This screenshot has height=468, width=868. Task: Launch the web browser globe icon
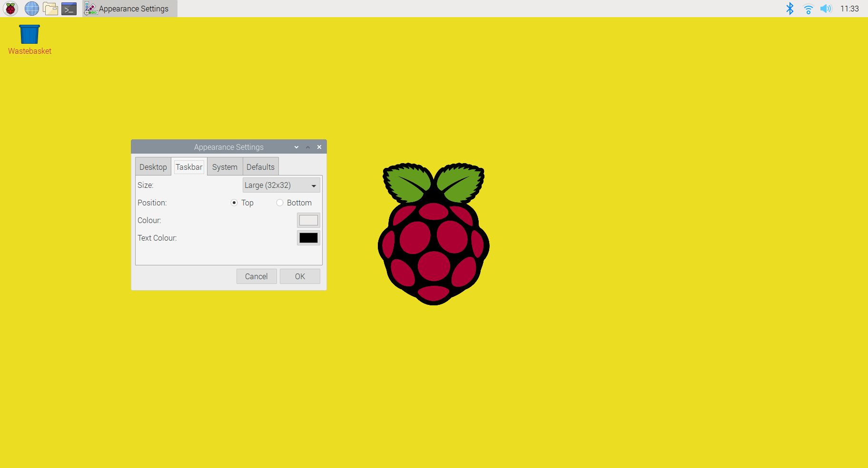point(32,9)
